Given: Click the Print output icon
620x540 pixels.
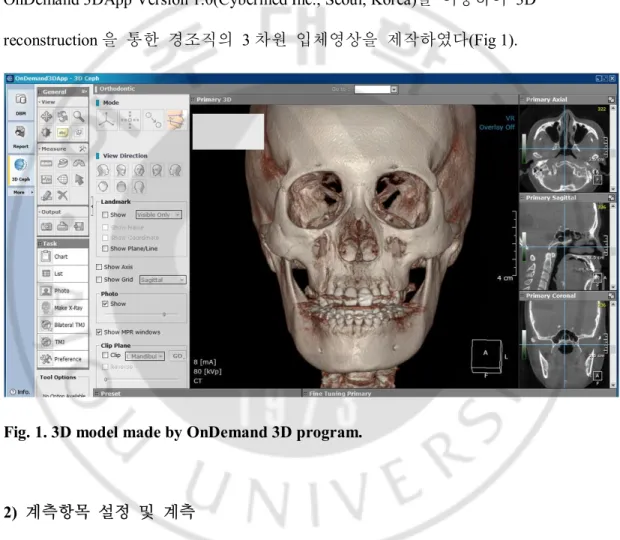Looking at the screenshot, I should coord(62,227).
